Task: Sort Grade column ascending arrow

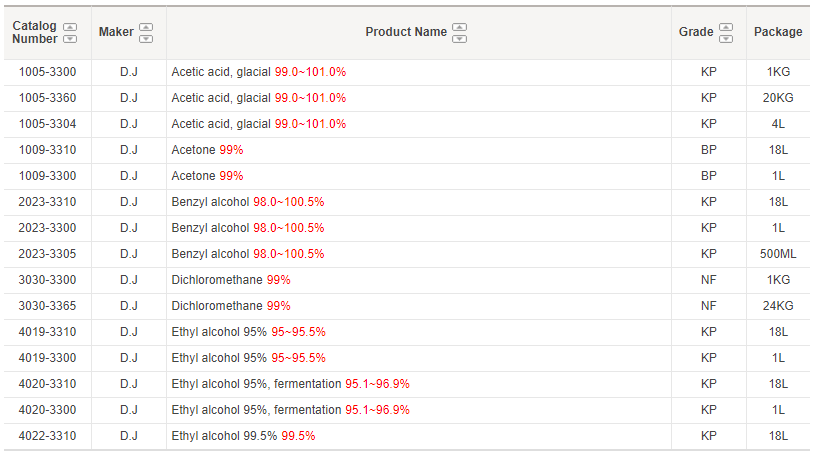Action: [726, 27]
